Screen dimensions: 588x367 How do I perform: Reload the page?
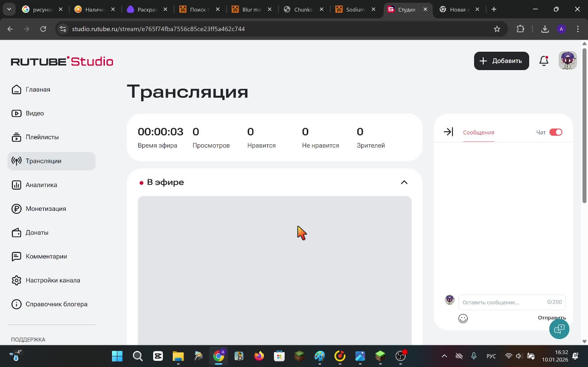click(43, 29)
